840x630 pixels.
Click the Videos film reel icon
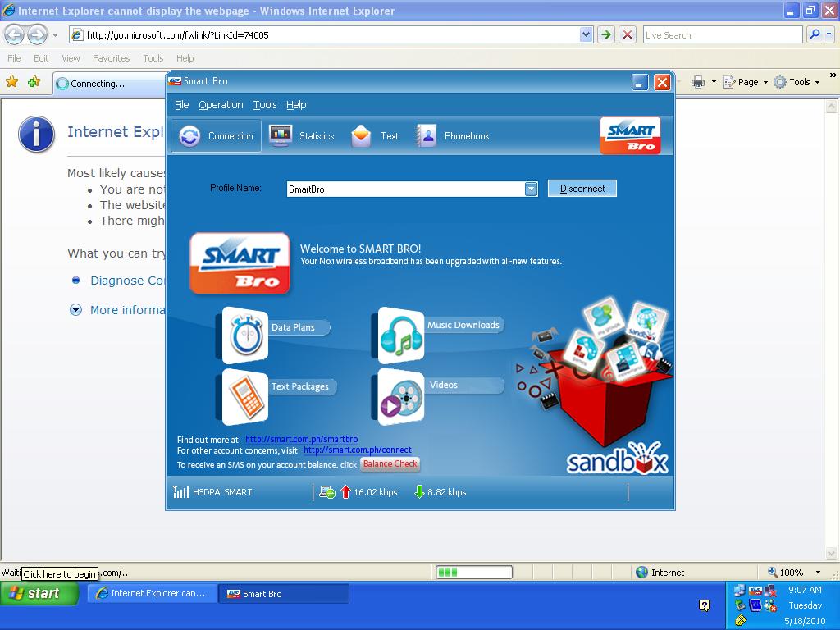[400, 397]
